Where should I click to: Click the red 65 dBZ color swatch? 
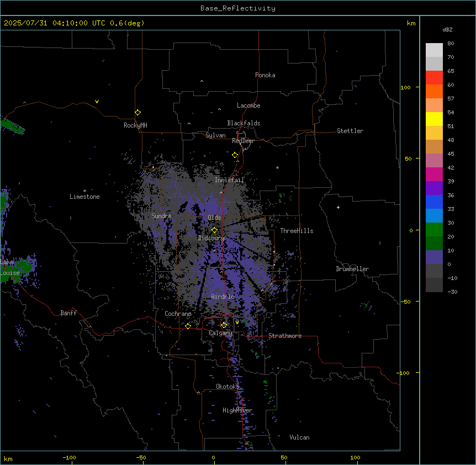click(434, 78)
